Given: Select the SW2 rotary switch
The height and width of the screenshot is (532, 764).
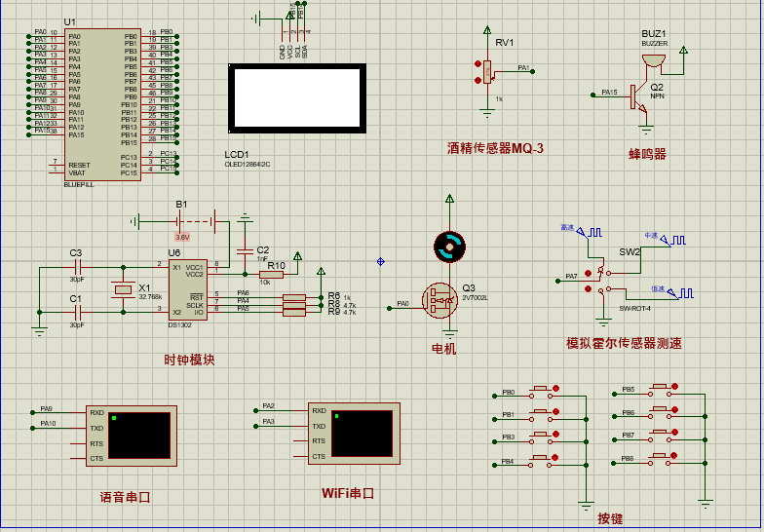Looking at the screenshot, I should [x=603, y=282].
